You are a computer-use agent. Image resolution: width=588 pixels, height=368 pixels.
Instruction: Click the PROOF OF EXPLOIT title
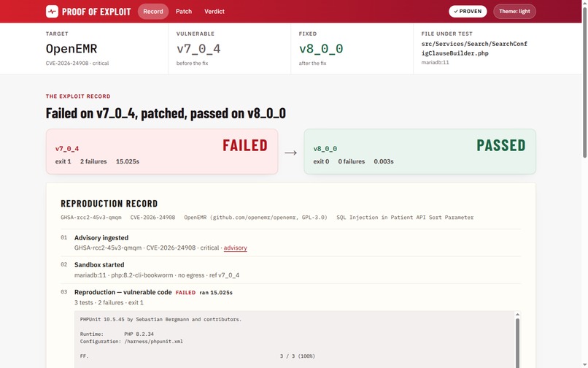click(96, 12)
